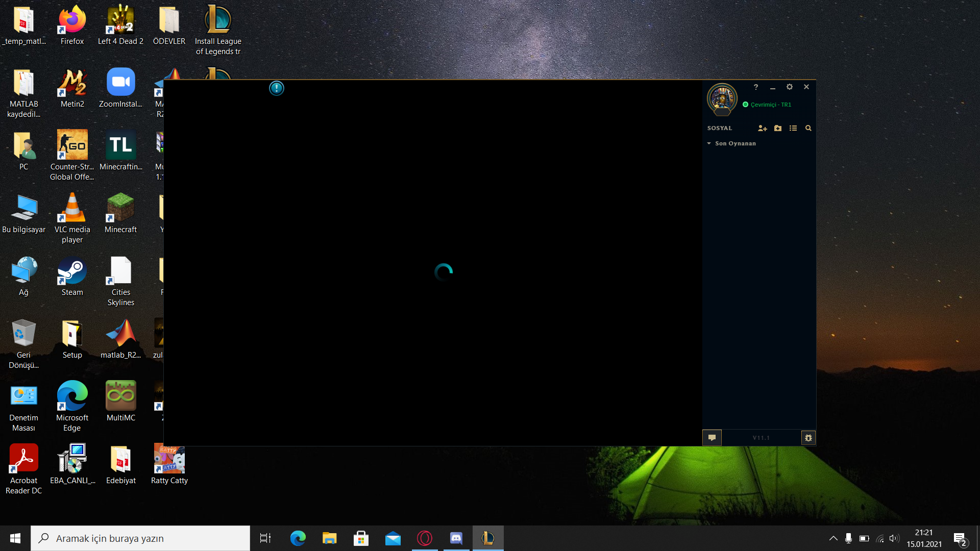Click the summoner profile avatar
Screen dimensions: 980x551
click(722, 98)
